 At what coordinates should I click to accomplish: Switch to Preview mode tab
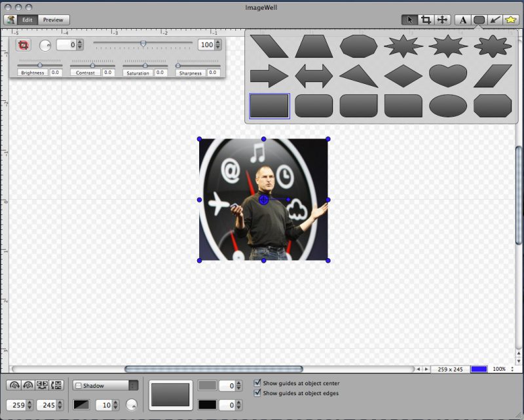[x=53, y=20]
